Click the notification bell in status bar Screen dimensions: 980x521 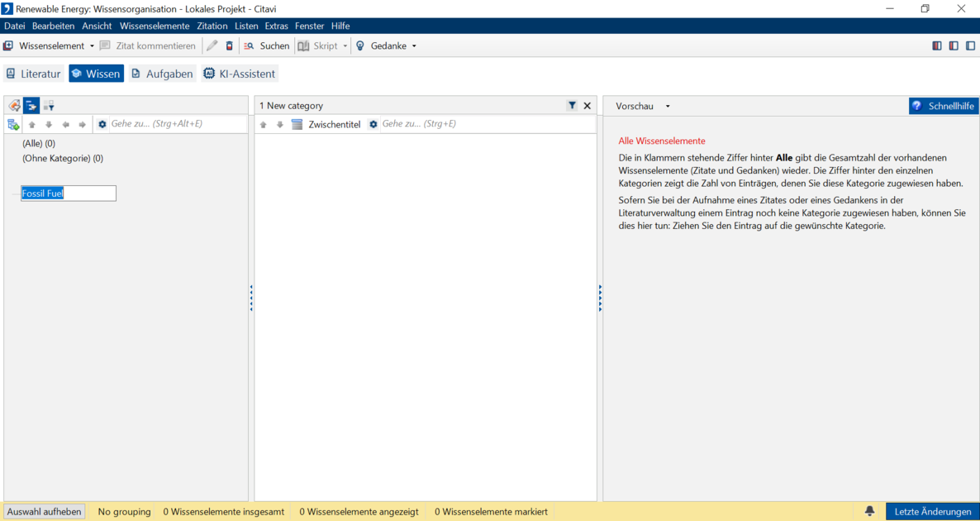click(869, 511)
